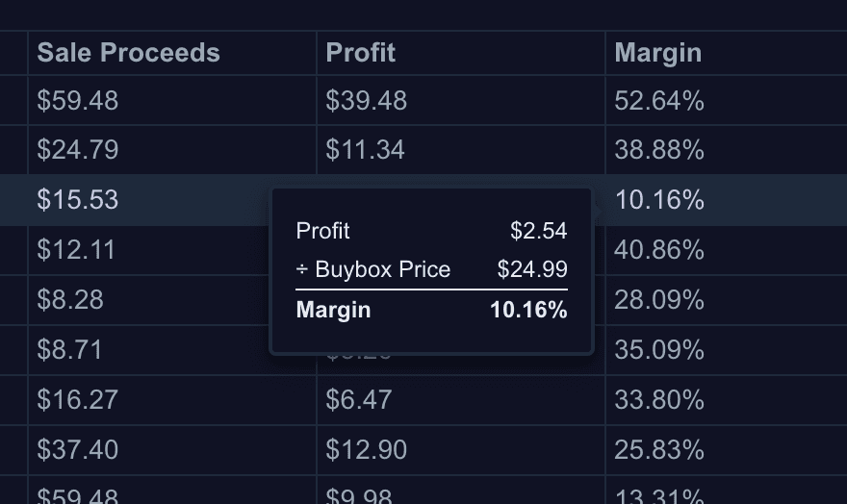The height and width of the screenshot is (504, 847).
Task: Select the highlighted $15.53 sale proceeds cell
Action: [x=78, y=200]
